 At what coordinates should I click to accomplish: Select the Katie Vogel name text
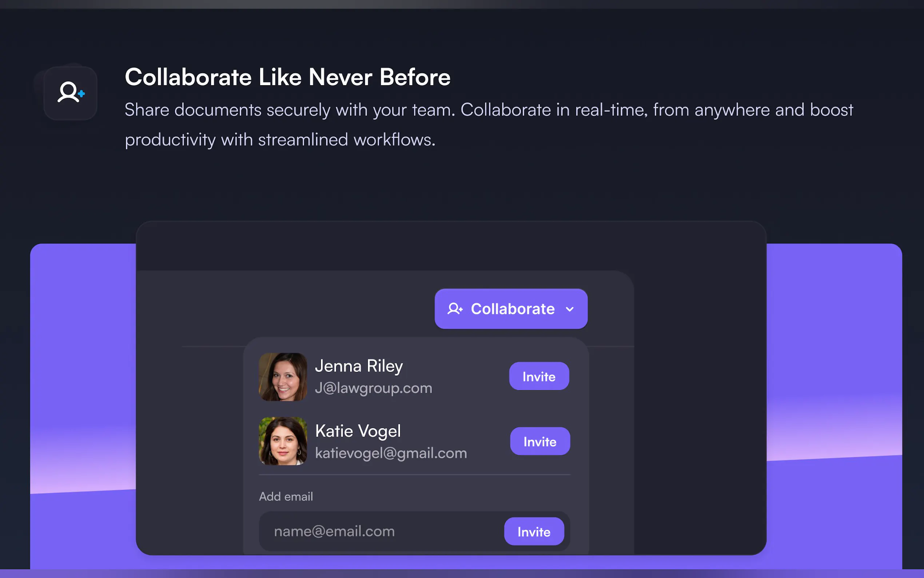pos(358,431)
